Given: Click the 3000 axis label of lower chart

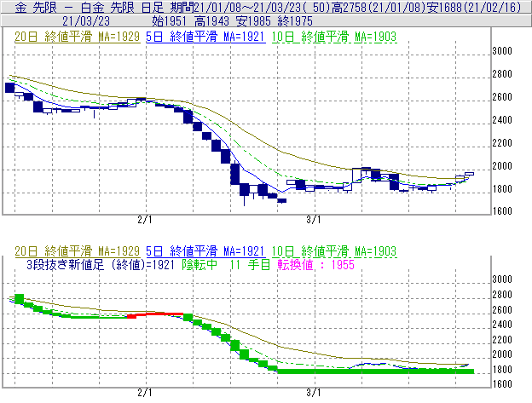Looking at the screenshot, I should pos(502,279).
